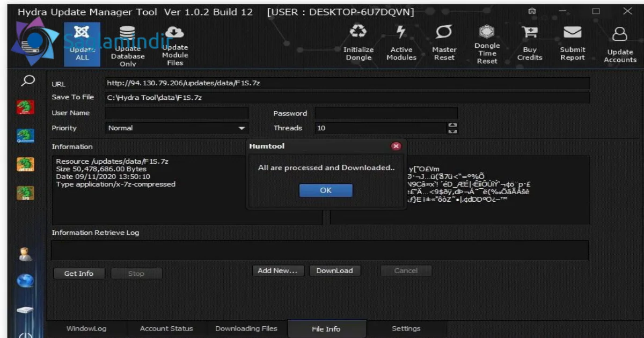Image resolution: width=644 pixels, height=338 pixels.
Task: Click the drive sidebar icon
Action: [26, 310]
